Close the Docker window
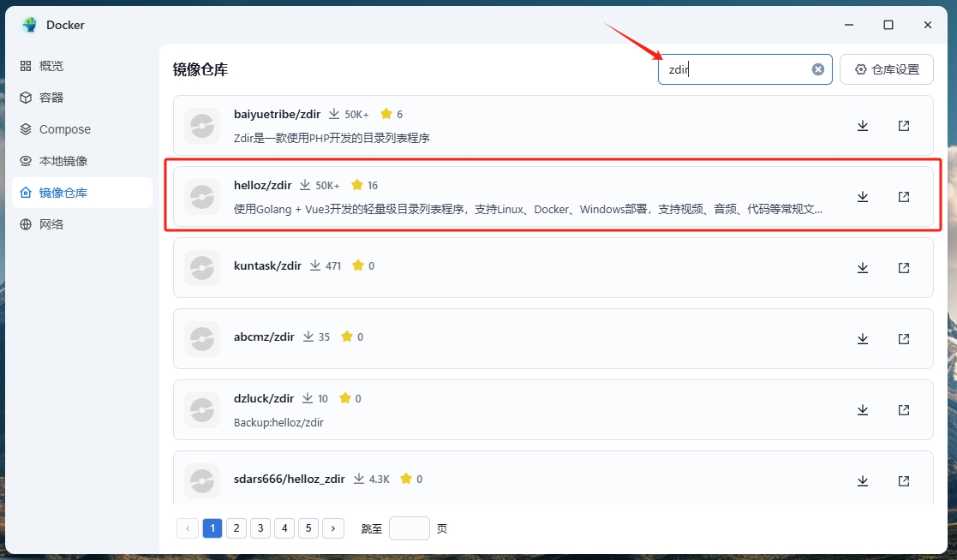 [x=928, y=25]
